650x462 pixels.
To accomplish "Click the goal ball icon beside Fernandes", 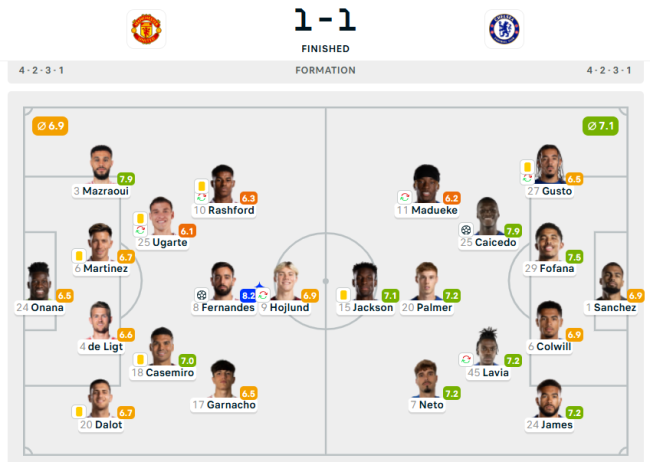I will point(201,295).
